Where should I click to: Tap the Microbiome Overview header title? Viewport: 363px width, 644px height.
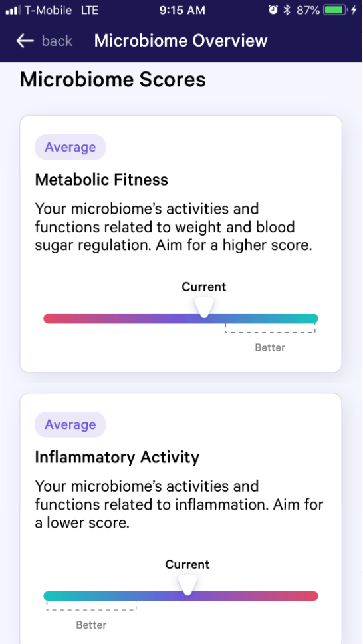(181, 41)
